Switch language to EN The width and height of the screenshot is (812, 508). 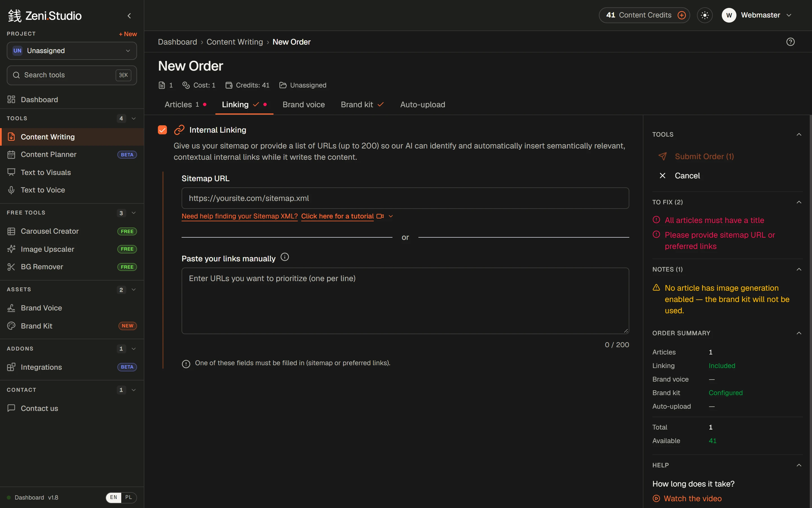(x=114, y=497)
